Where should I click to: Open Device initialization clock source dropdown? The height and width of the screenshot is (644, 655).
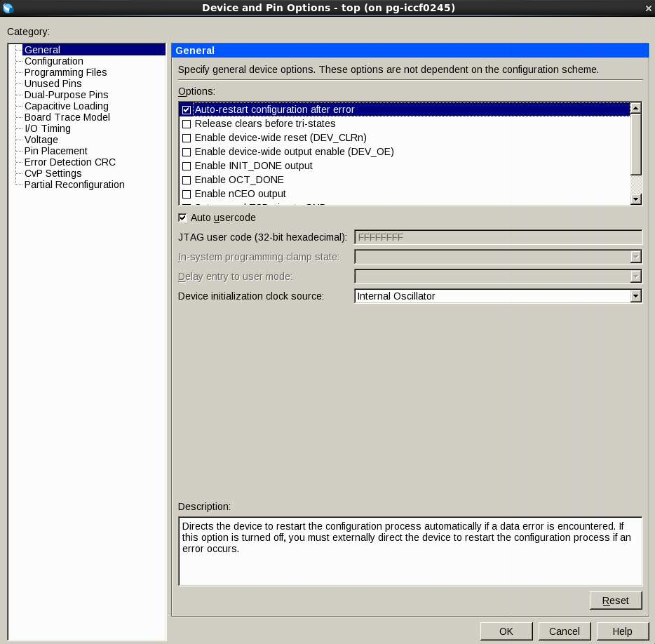click(498, 296)
